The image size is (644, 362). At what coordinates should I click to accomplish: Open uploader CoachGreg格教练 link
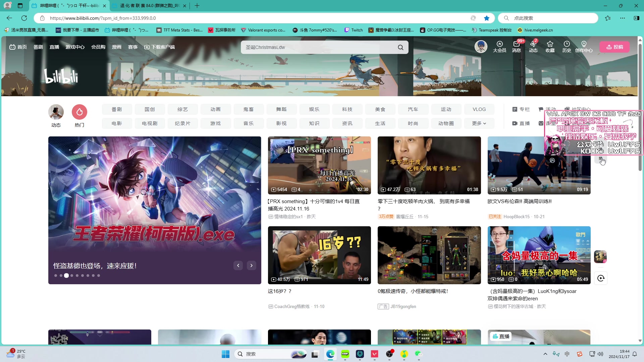(x=292, y=306)
